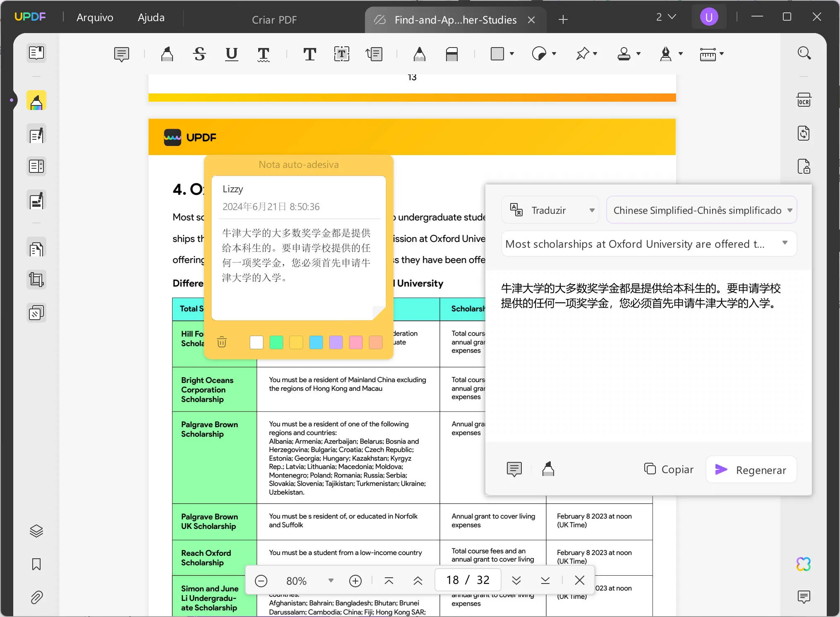840x617 pixels.
Task: Select the Text box tool
Action: (342, 54)
